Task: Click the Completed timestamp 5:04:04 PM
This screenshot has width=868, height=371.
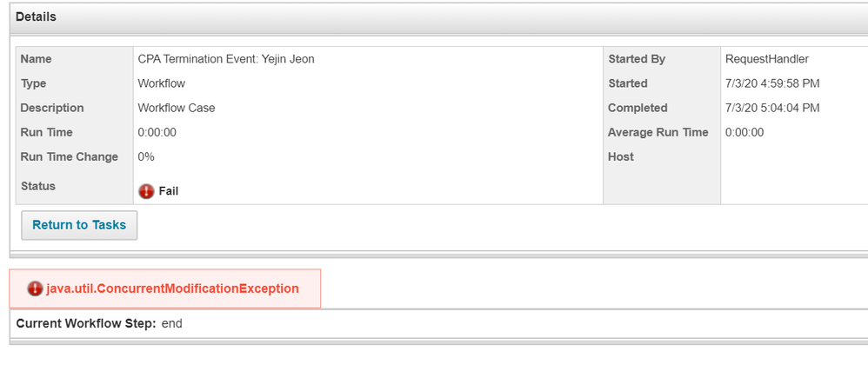Action: [x=772, y=108]
